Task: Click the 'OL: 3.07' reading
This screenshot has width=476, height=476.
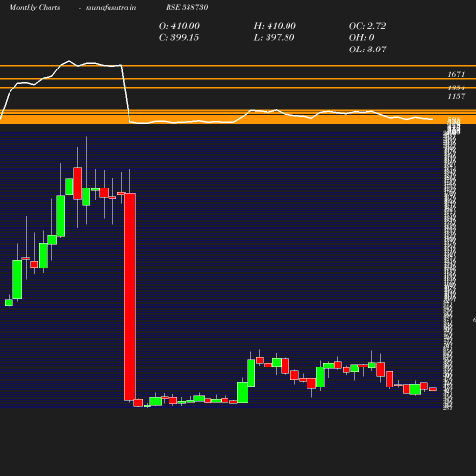Action: 367,50
